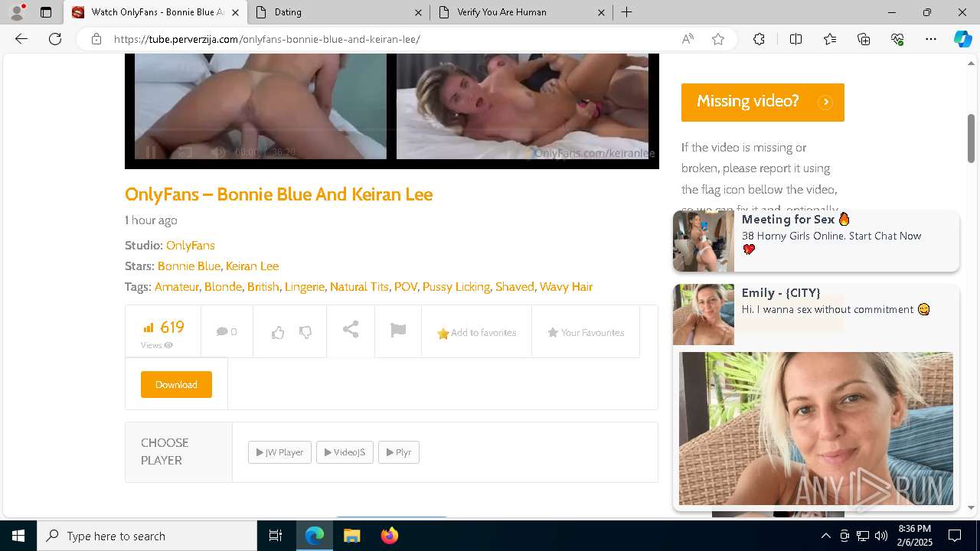Image resolution: width=980 pixels, height=551 pixels.
Task: Open File Explorer from taskbar
Action: pos(351,536)
